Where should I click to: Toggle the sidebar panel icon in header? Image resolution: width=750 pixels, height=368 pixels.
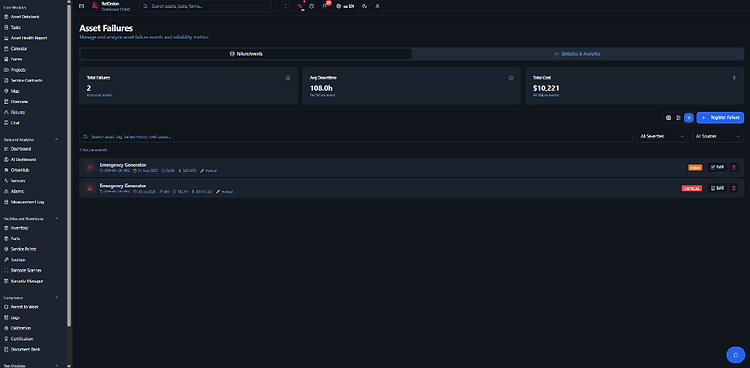click(x=81, y=6)
